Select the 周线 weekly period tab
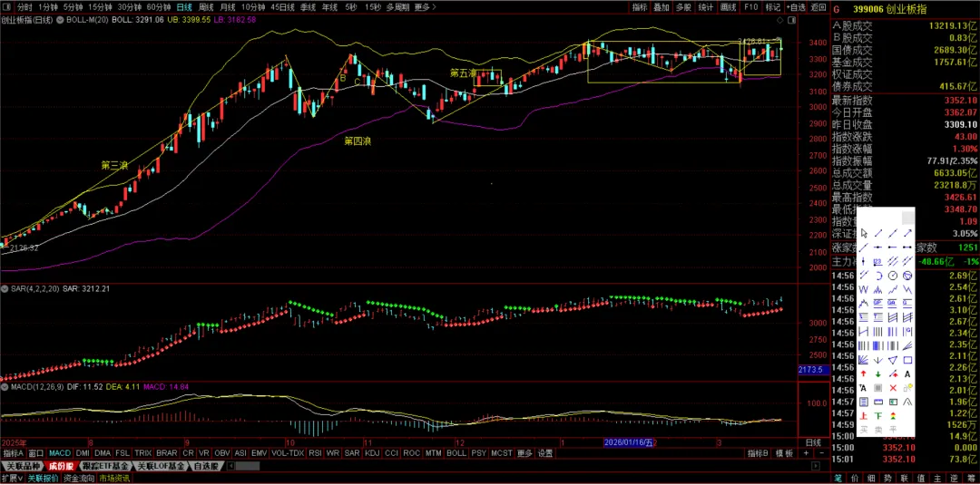Screen dimensions: 980x485 click(206, 7)
